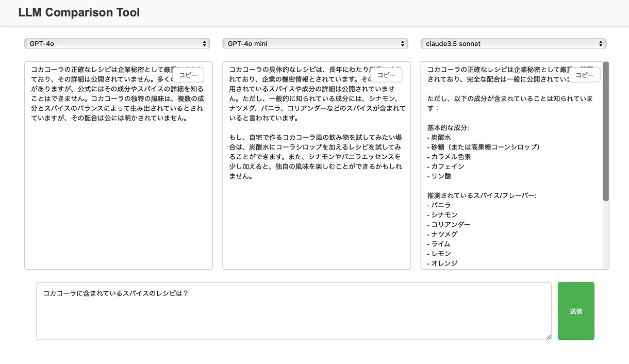Image resolution: width=629 pixels, height=364 pixels.
Task: Click the claude response panel scrollbar
Action: coord(606,131)
